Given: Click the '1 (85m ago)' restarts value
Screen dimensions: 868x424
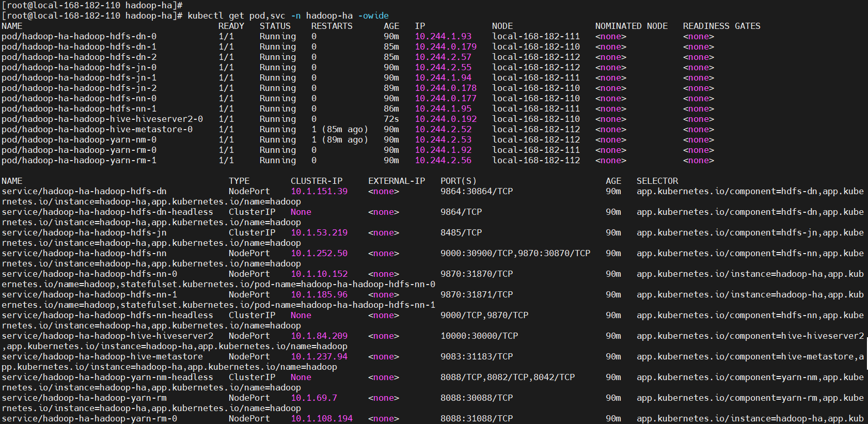Looking at the screenshot, I should [340, 130].
